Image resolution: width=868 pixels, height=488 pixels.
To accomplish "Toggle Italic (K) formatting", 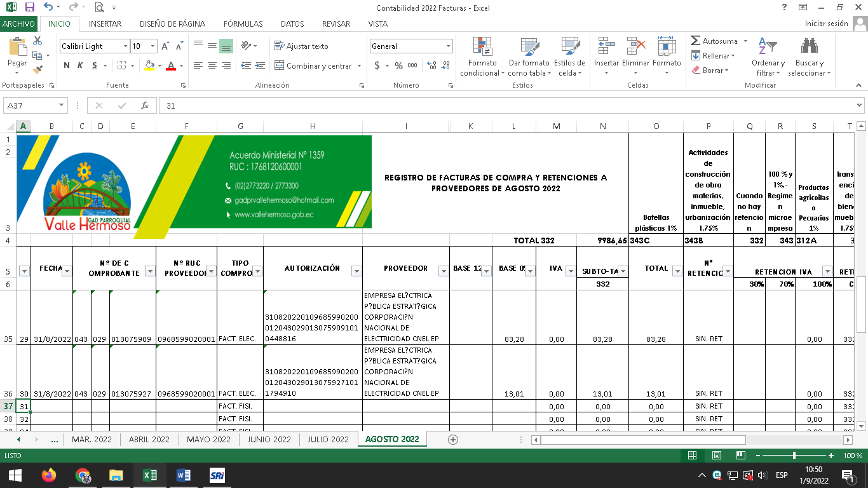I will pyautogui.click(x=80, y=65).
